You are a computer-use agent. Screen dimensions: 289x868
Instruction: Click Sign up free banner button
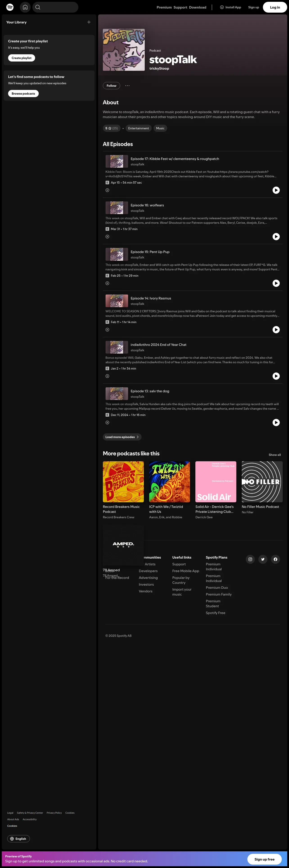pos(264,860)
